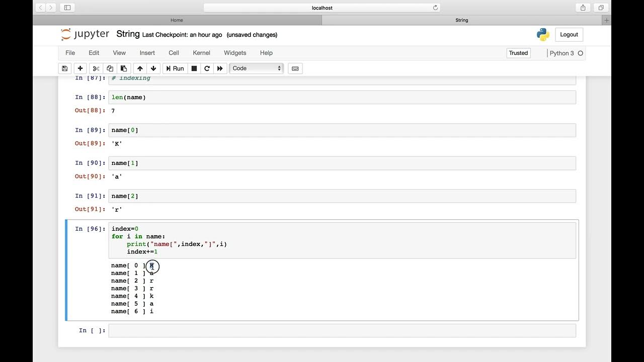Open the command palette keyboard icon

[295, 68]
